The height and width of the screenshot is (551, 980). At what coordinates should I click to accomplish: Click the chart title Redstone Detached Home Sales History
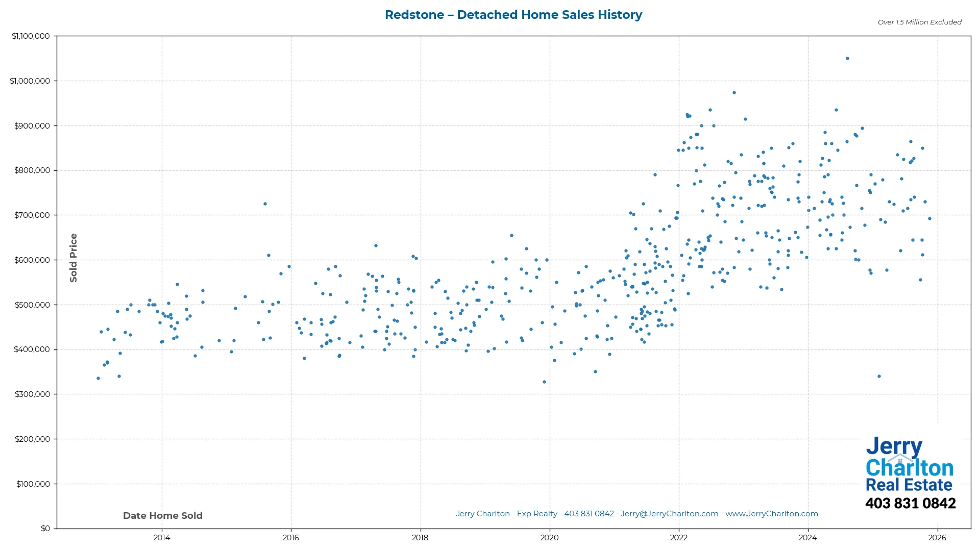(x=513, y=15)
